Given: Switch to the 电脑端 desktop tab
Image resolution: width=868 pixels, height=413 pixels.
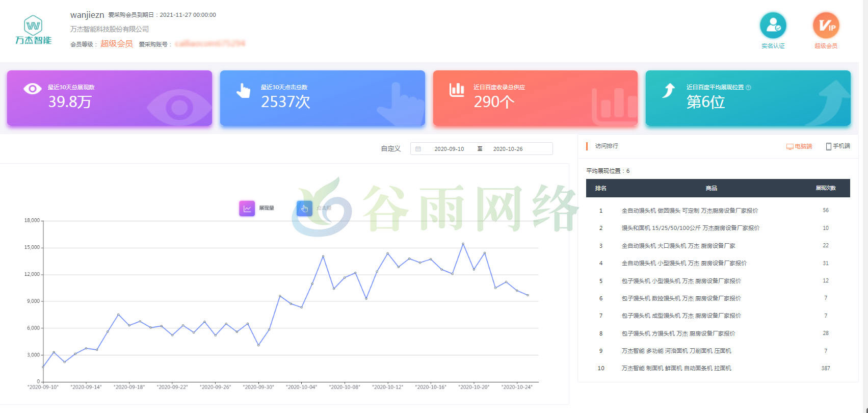Looking at the screenshot, I should [x=799, y=146].
